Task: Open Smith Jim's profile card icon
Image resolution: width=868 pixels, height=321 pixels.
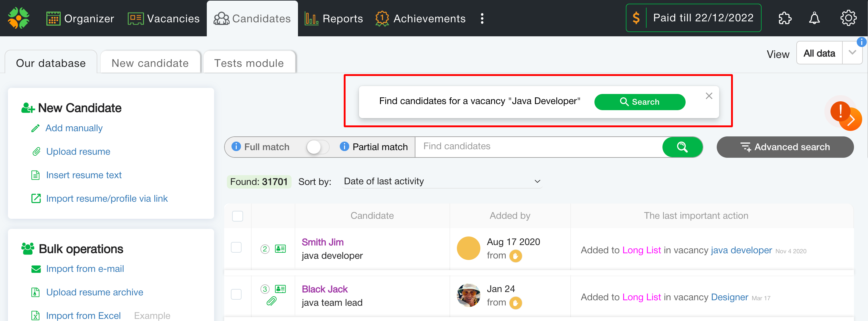Action: click(280, 249)
